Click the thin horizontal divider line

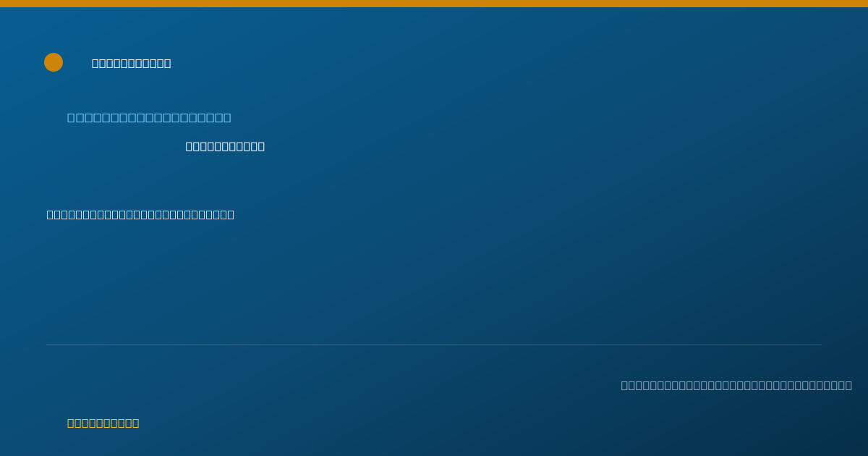(x=434, y=345)
